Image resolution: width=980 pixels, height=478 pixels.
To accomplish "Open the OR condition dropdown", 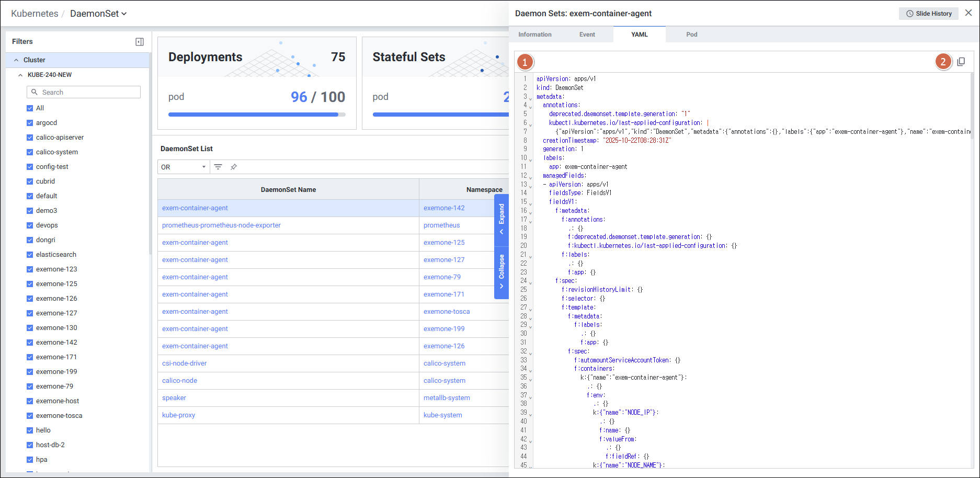I will (x=184, y=167).
